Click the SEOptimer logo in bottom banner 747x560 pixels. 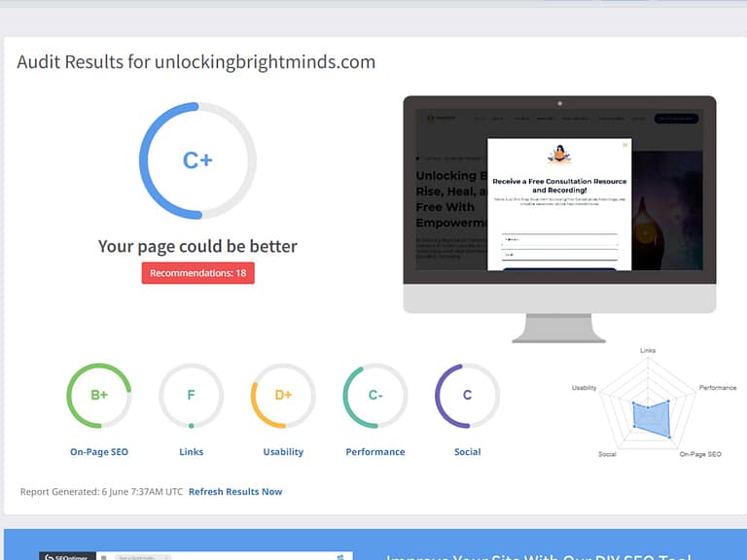click(68, 557)
